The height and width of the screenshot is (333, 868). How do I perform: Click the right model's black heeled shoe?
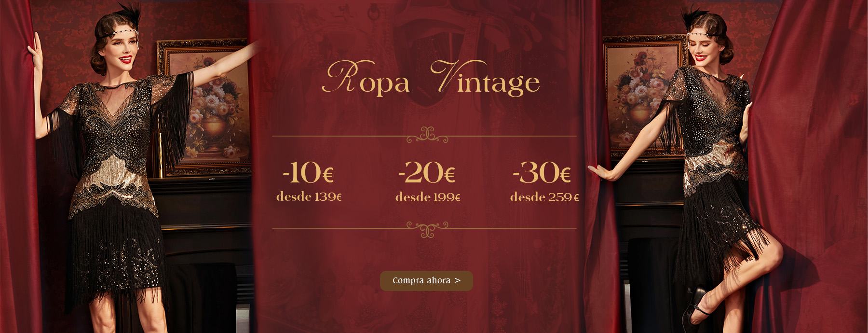(695, 306)
